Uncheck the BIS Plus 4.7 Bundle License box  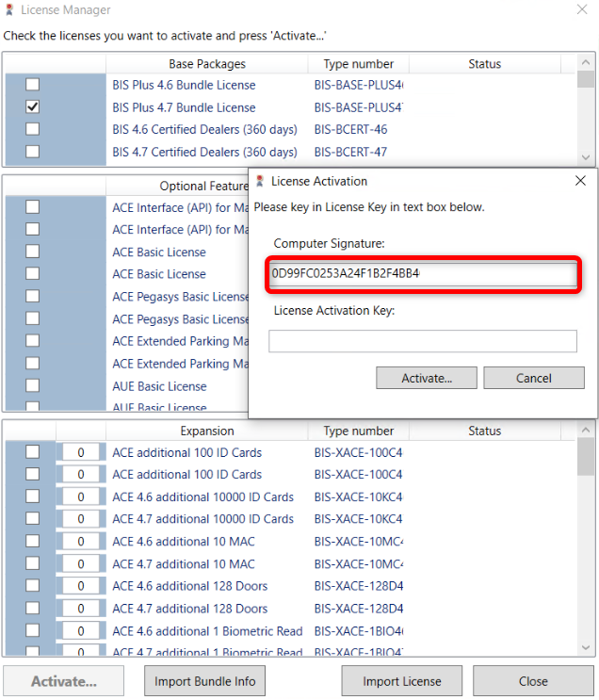tap(32, 107)
